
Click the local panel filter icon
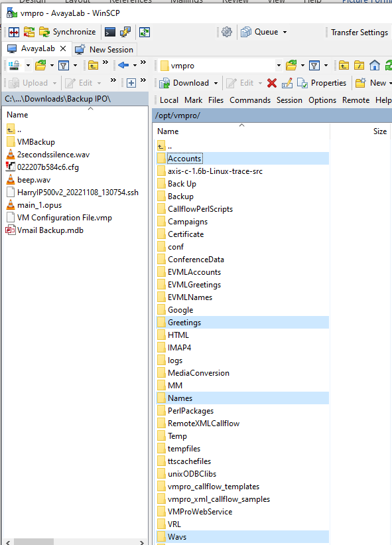click(64, 65)
